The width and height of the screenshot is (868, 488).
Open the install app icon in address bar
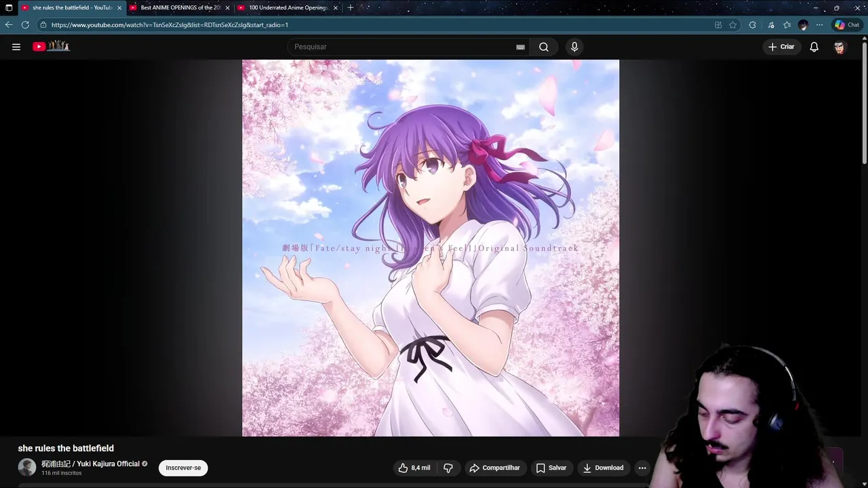[718, 25]
